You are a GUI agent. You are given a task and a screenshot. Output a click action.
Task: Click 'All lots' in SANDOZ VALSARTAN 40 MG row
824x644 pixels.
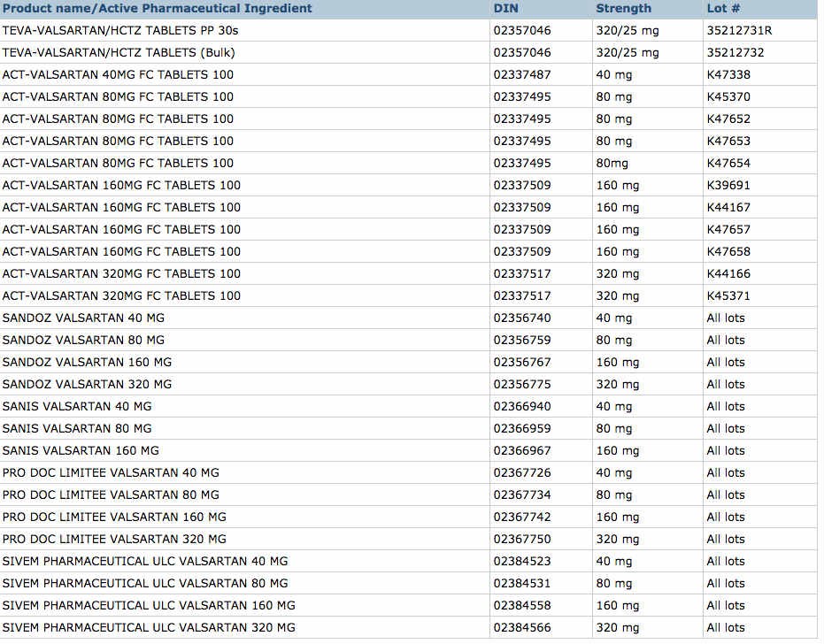tap(726, 318)
